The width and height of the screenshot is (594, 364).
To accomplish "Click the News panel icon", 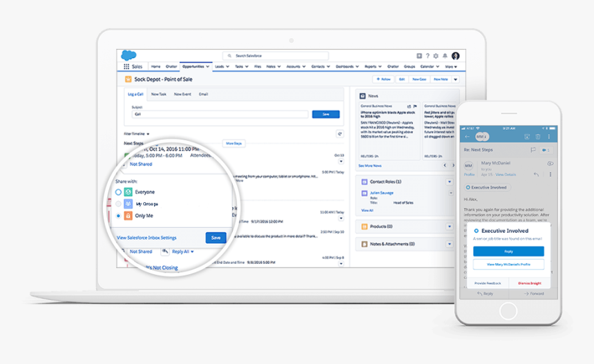I will (x=363, y=96).
